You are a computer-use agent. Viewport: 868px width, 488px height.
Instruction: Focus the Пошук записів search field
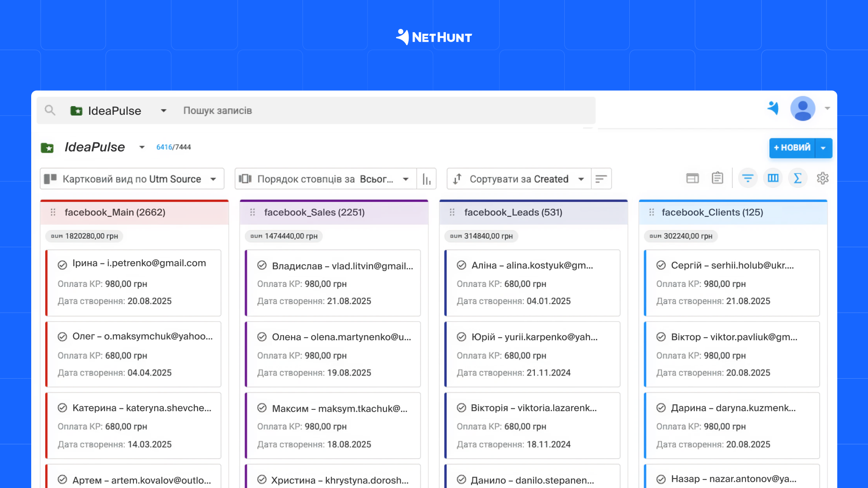tap(387, 111)
